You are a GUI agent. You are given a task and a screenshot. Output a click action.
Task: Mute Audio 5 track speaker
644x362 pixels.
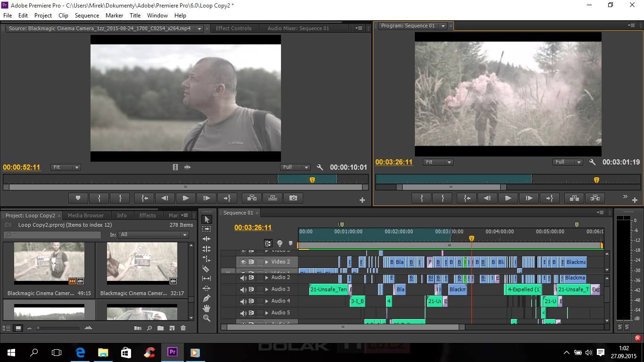coord(243,313)
